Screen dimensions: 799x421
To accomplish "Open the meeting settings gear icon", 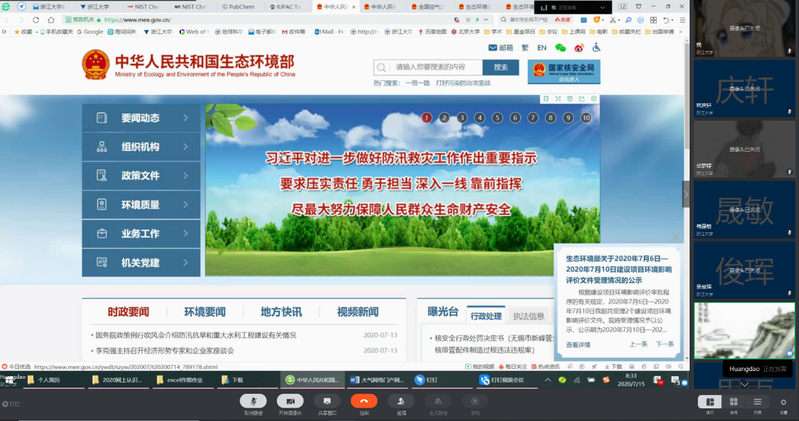I will pyautogui.click(x=783, y=402).
